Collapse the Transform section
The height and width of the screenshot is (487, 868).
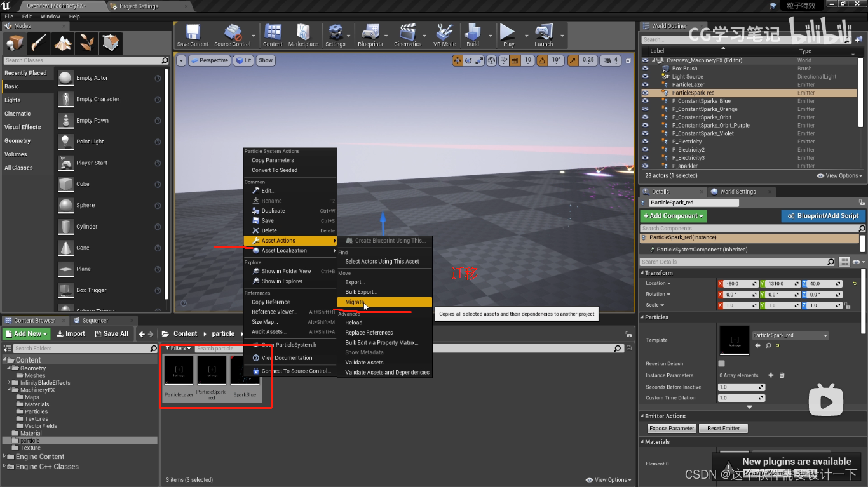(642, 273)
